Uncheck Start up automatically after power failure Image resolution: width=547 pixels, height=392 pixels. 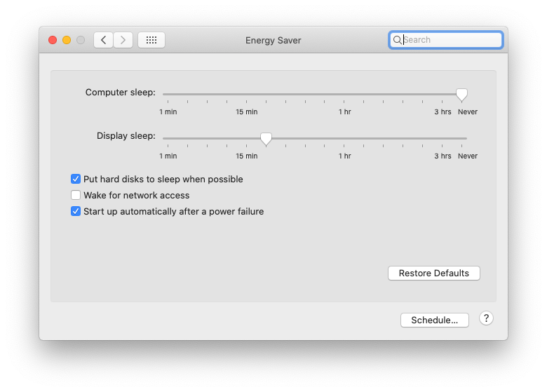coord(76,211)
